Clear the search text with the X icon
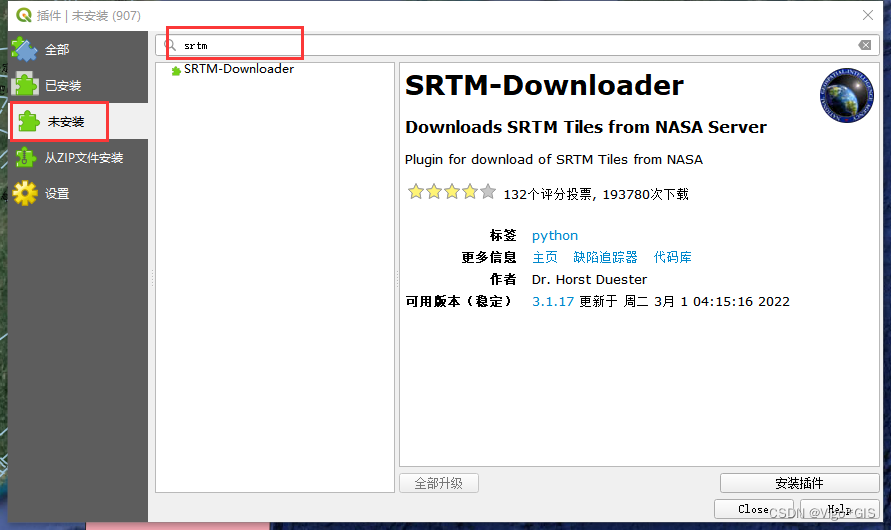 click(865, 45)
